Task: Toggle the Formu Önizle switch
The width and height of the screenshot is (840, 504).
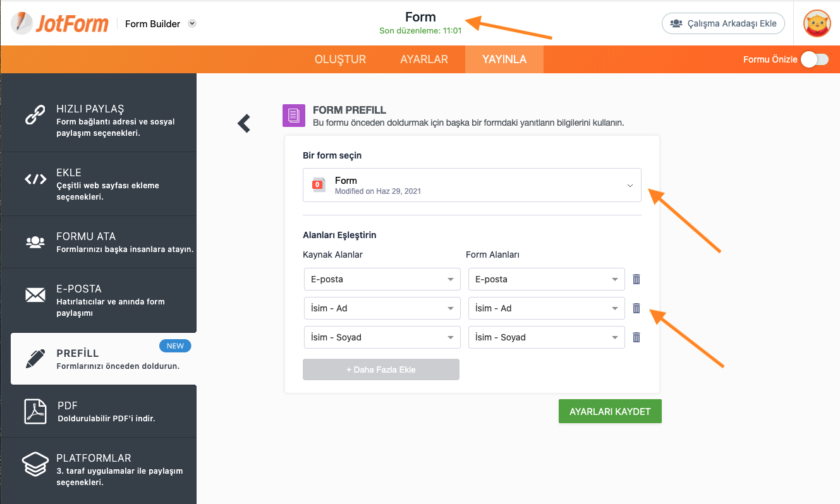Action: click(814, 59)
